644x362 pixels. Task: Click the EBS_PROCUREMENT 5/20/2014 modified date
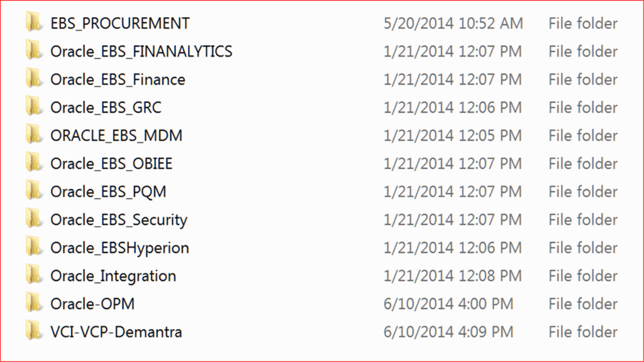[453, 24]
